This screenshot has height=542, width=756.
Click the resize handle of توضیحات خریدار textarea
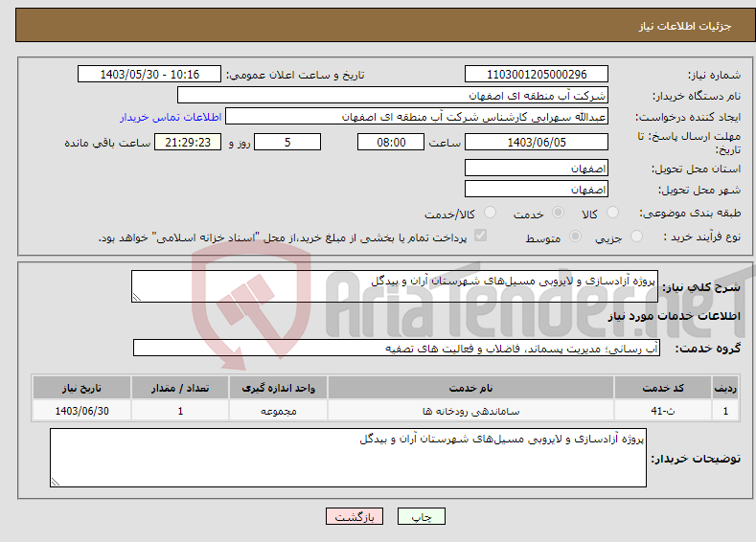click(x=55, y=482)
